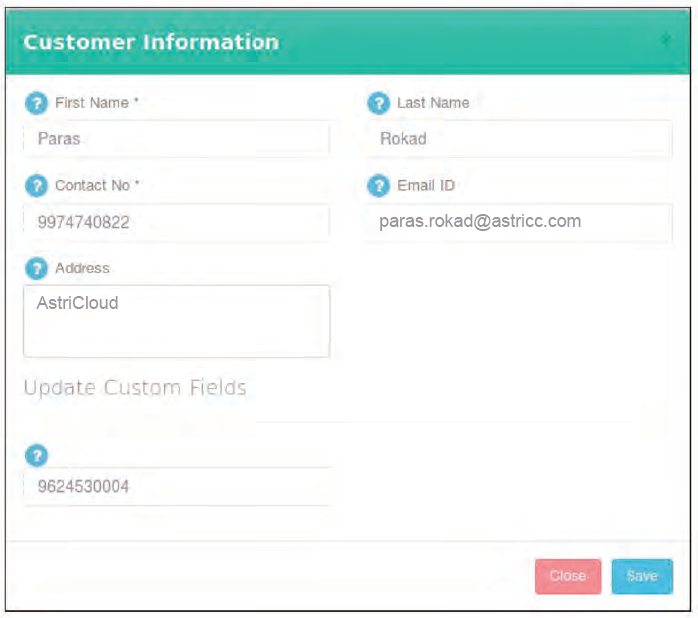
Task: Click the help icon above the custom field
Action: click(x=36, y=455)
